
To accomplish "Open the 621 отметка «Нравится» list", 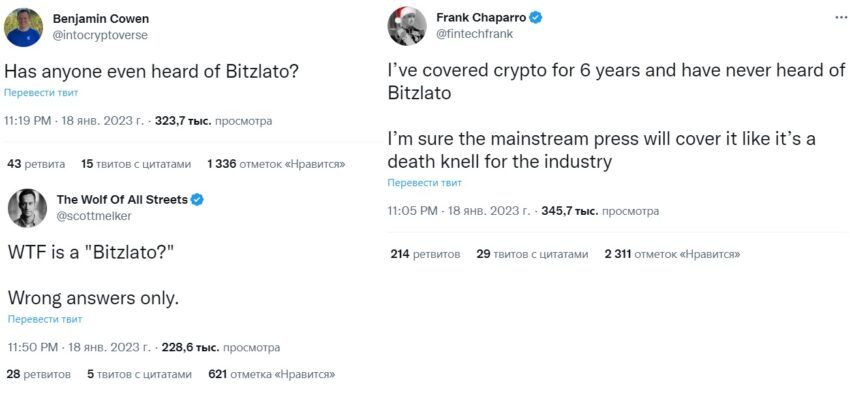I will [x=272, y=374].
